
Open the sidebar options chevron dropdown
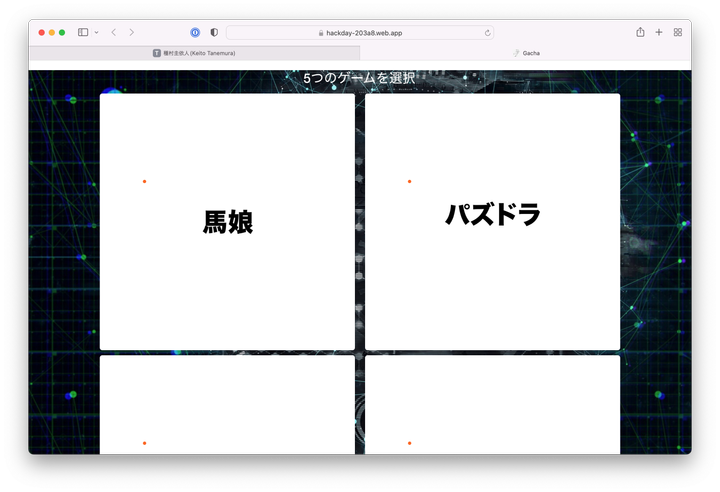coord(96,33)
